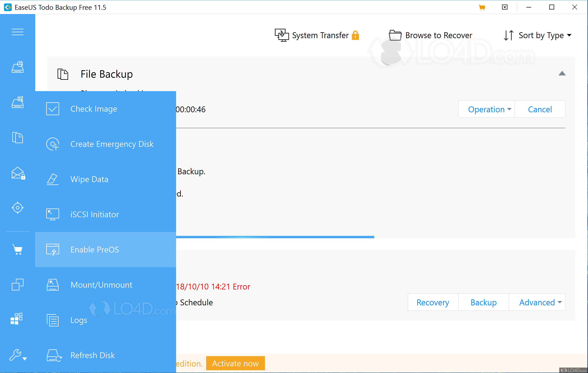Screen dimensions: 588x373
Task: Click the Wipe Data eraser icon
Action: click(x=52, y=179)
